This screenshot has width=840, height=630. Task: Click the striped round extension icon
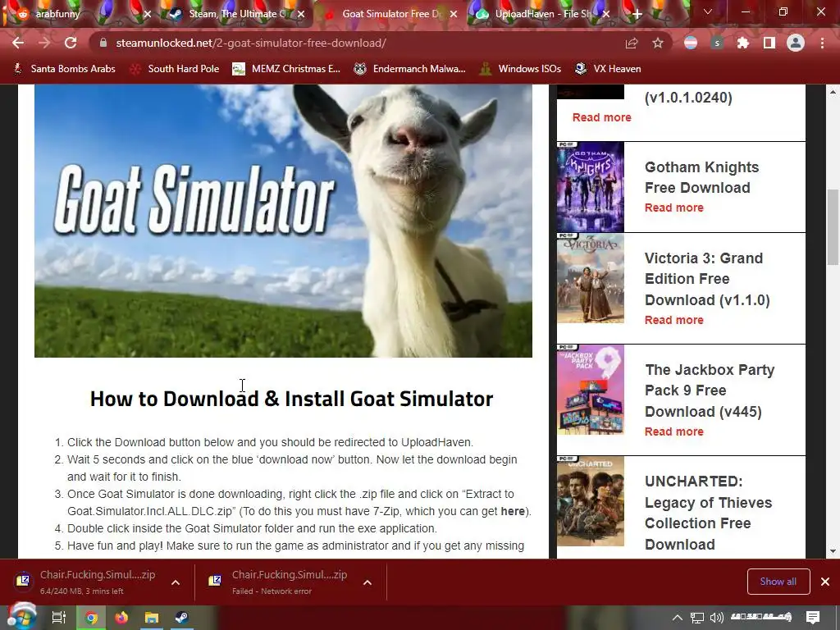pyautogui.click(x=691, y=43)
